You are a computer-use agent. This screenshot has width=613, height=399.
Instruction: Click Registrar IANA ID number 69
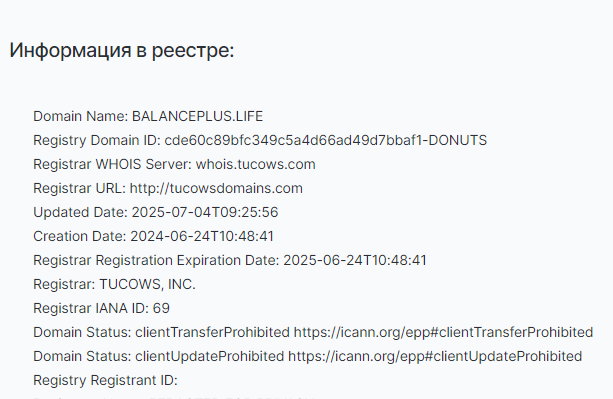pos(161,308)
